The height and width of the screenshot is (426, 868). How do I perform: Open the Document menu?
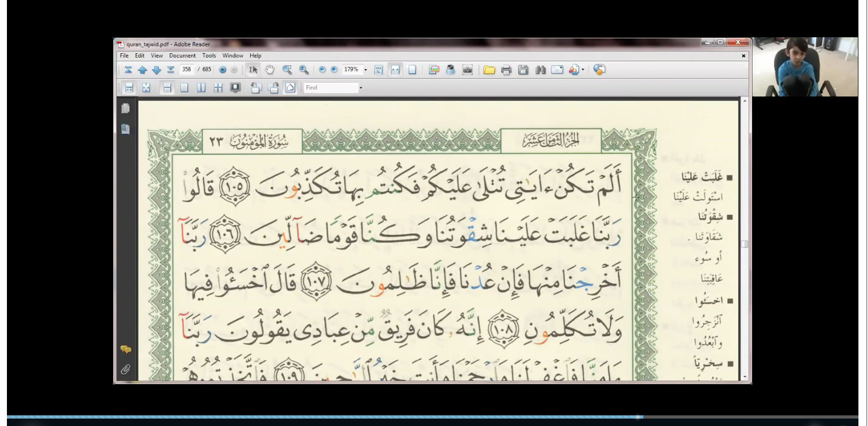(183, 55)
